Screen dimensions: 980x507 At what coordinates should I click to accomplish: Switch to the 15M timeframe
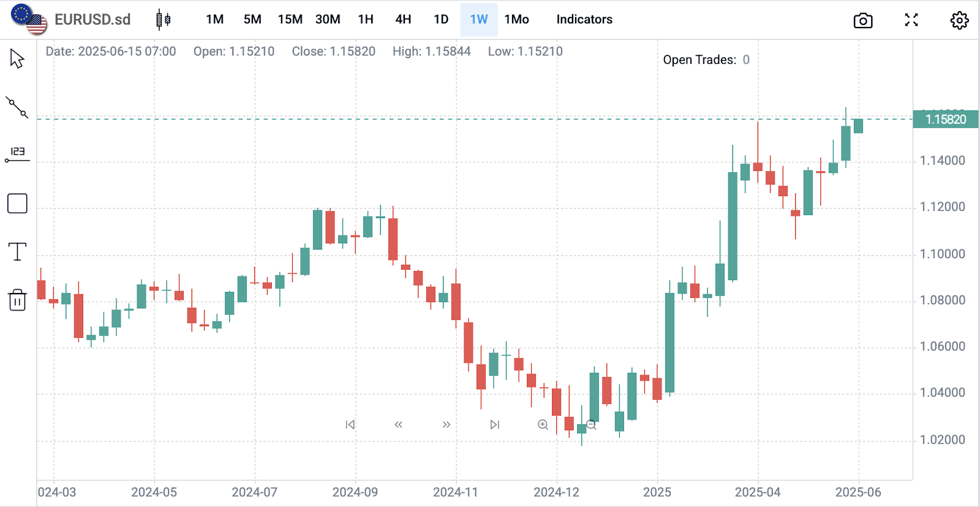click(290, 20)
